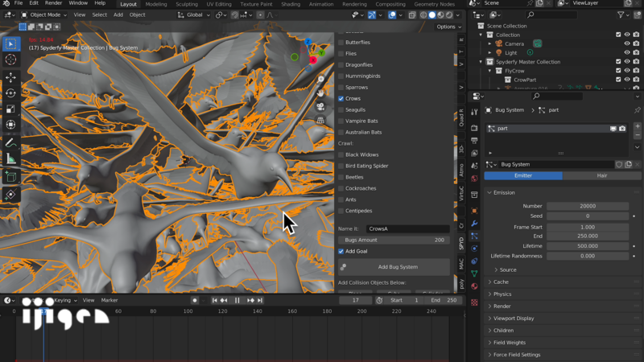Image resolution: width=644 pixels, height=362 pixels.
Task: Switch particle type to Hair
Action: pyautogui.click(x=601, y=175)
